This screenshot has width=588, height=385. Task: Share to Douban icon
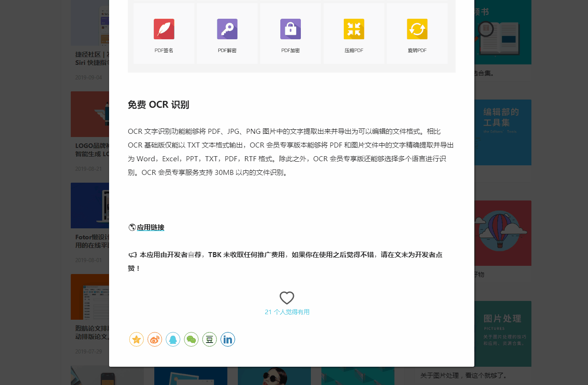(x=210, y=339)
